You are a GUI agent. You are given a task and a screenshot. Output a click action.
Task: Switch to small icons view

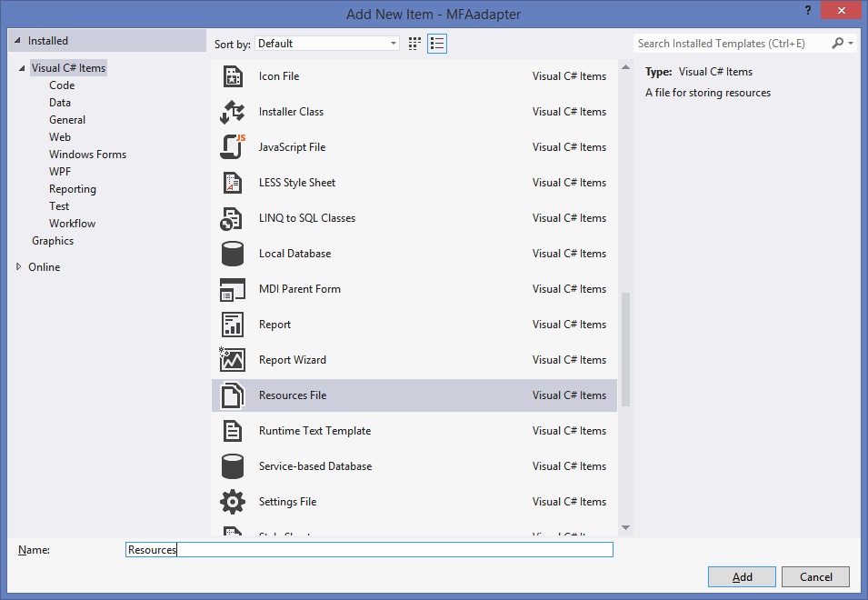414,43
